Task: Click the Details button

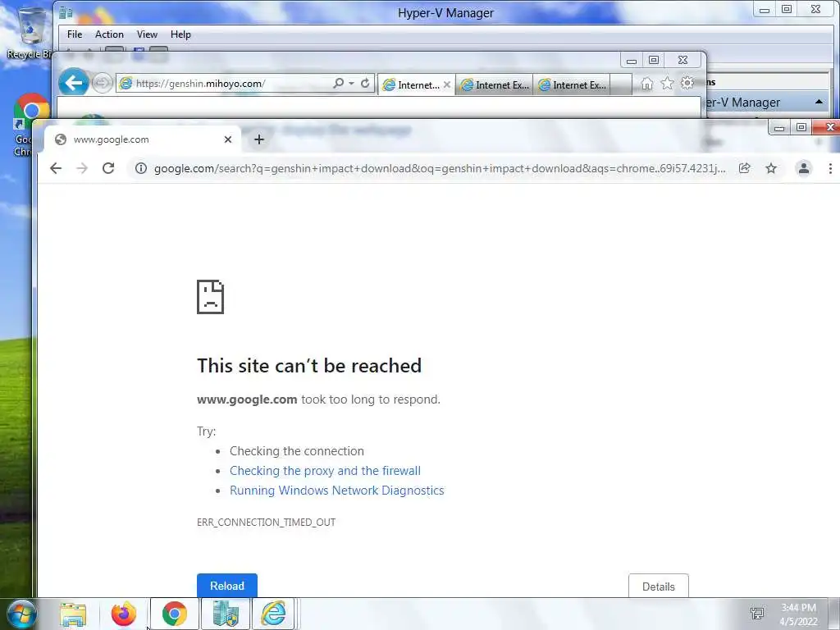Action: [x=659, y=586]
